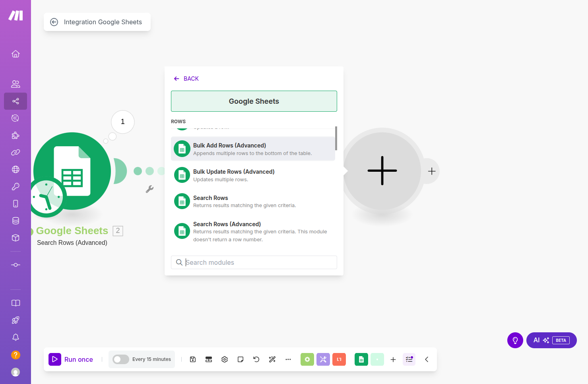
Task: Undo the last change
Action: coord(256,359)
